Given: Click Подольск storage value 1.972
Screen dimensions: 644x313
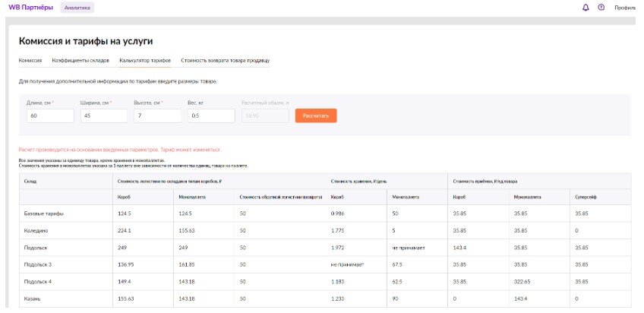Looking at the screenshot, I should pos(338,248).
